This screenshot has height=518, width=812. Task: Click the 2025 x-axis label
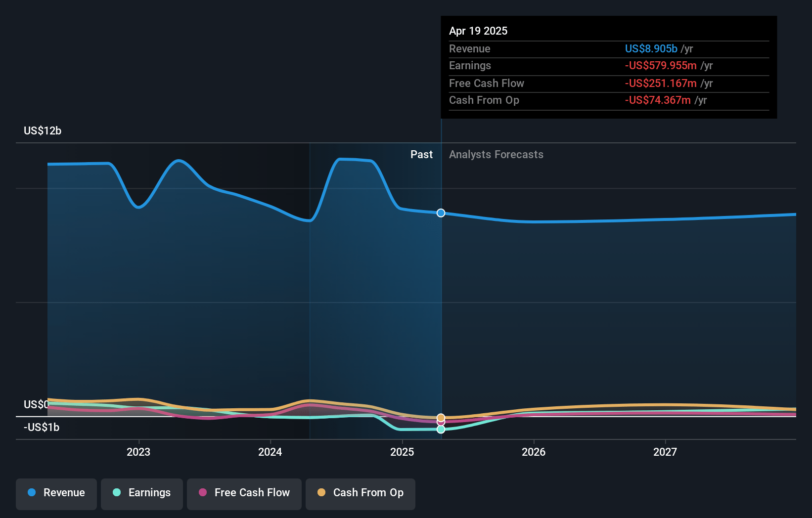[402, 452]
